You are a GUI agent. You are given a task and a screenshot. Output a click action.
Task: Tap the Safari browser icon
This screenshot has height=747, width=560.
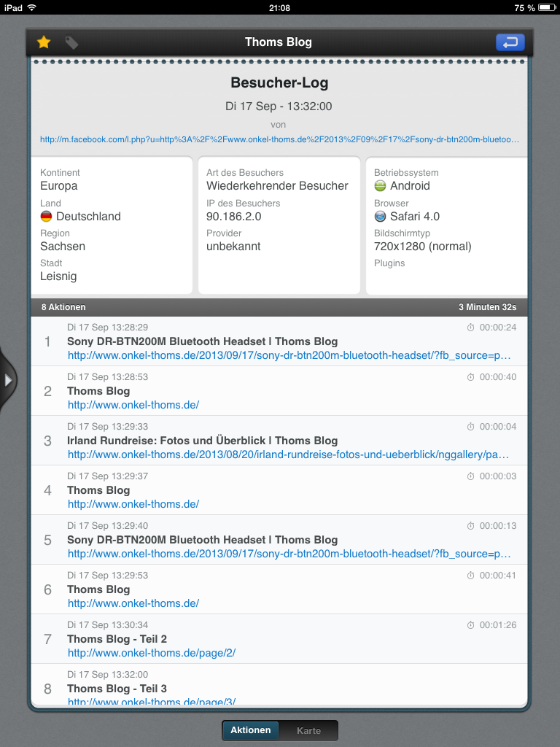(x=380, y=216)
